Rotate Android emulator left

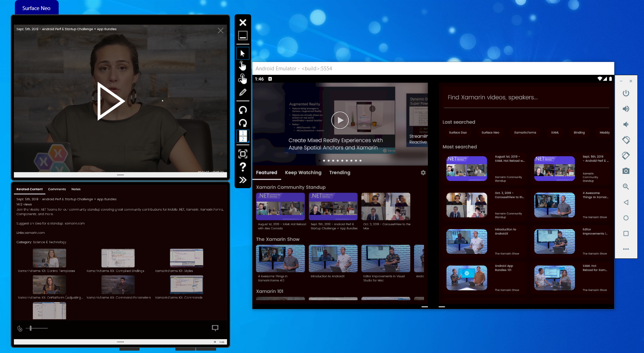tap(626, 140)
